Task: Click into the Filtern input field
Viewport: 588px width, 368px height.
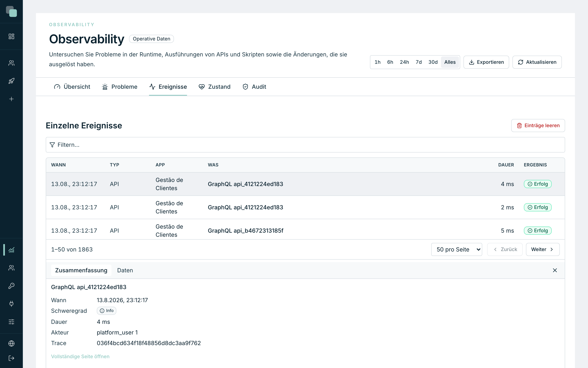Action: pyautogui.click(x=305, y=145)
